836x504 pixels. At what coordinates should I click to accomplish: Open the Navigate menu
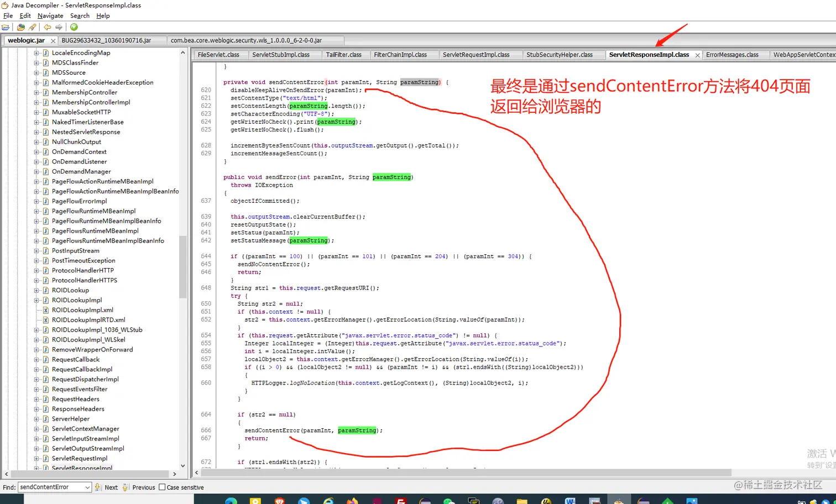[x=50, y=16]
